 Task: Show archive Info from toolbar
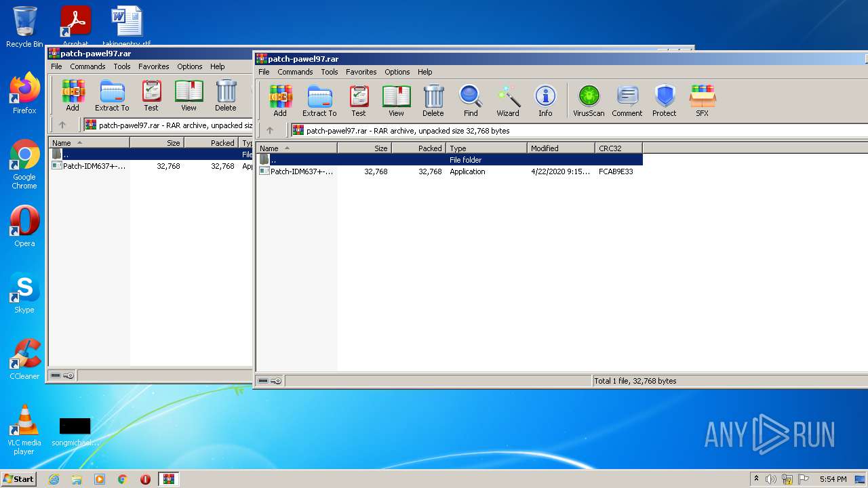pos(545,101)
